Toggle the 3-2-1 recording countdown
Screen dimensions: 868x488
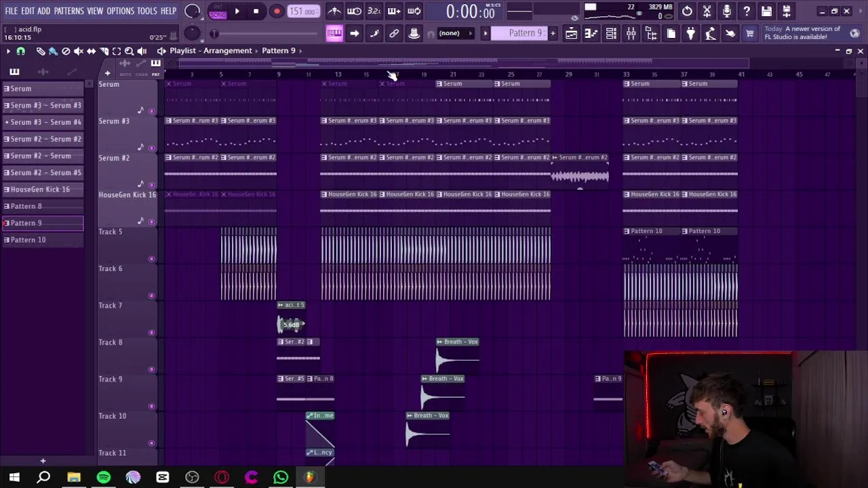click(x=374, y=12)
